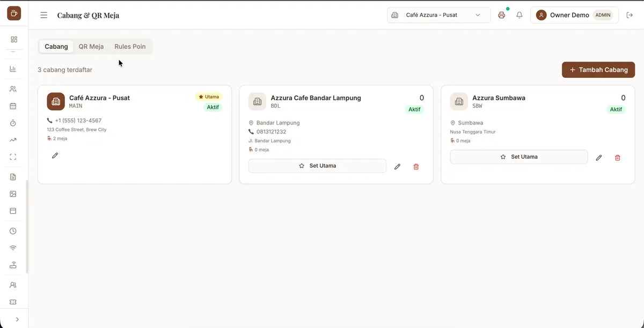Select the trending-up arrow sidebar icon

pyautogui.click(x=13, y=140)
